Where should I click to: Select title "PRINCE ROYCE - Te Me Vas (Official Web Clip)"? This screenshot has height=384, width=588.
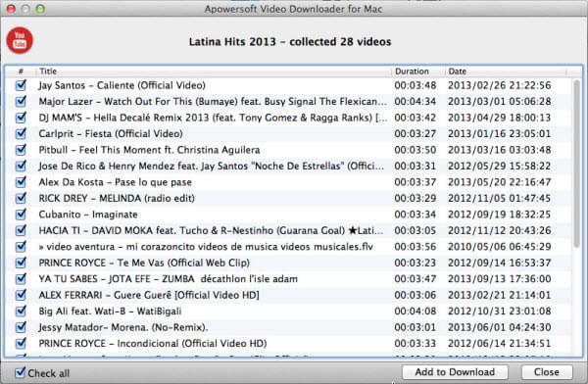[144, 263]
